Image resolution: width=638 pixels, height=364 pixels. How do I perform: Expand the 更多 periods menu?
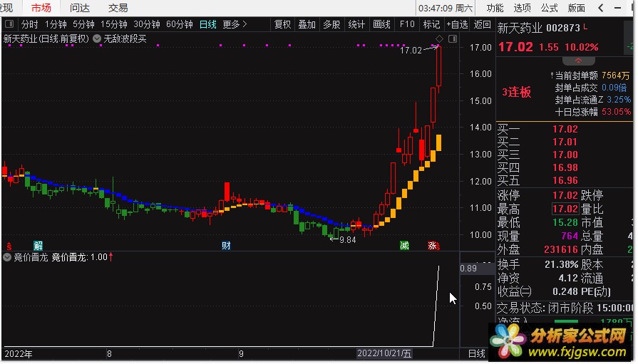235,24
